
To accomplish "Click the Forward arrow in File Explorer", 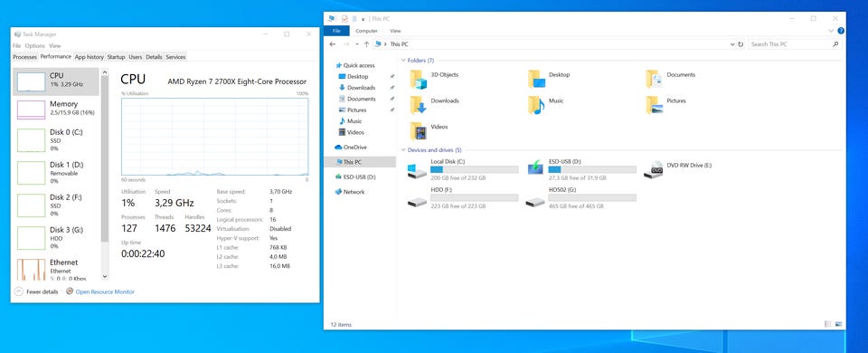I will tap(346, 44).
